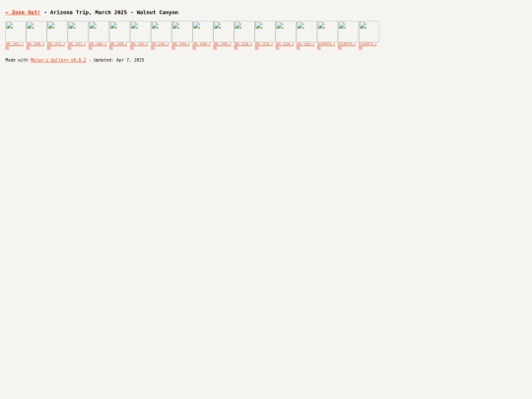Open the second thumbnail in the gallery row
532x399 pixels.
point(36,32)
